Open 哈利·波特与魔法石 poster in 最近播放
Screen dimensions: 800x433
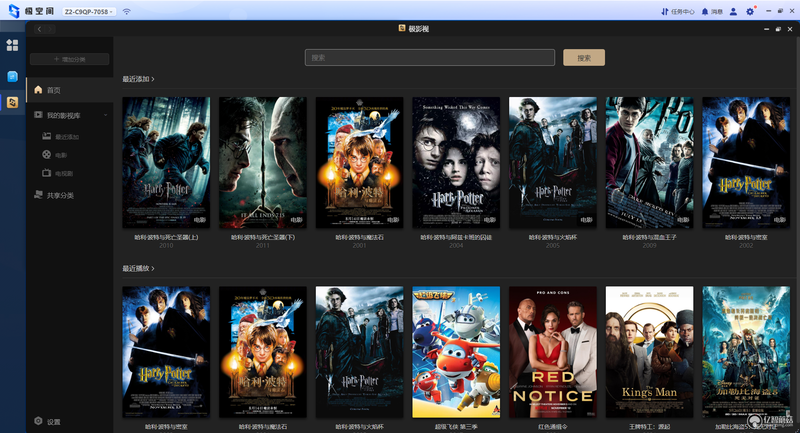(x=263, y=352)
